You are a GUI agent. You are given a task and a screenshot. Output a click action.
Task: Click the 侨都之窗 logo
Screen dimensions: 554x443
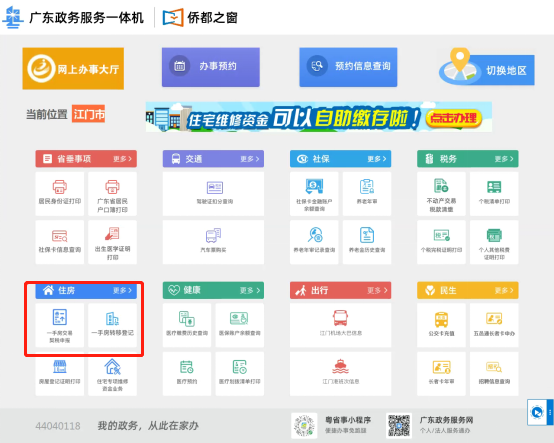tap(200, 17)
